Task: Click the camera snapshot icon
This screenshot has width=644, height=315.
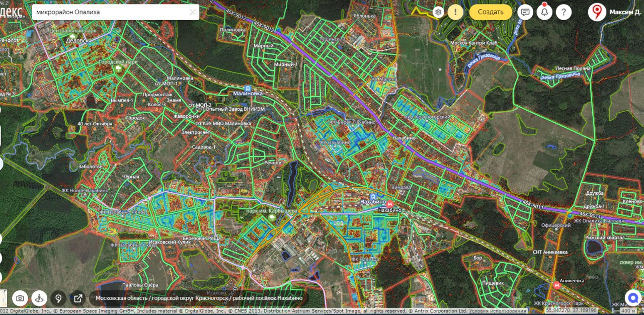Action: 20,298
